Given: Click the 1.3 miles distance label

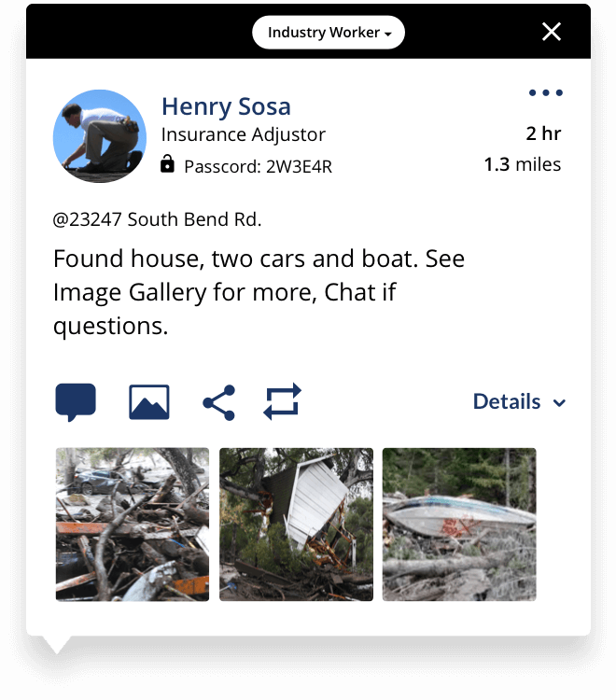Looking at the screenshot, I should click(x=523, y=164).
